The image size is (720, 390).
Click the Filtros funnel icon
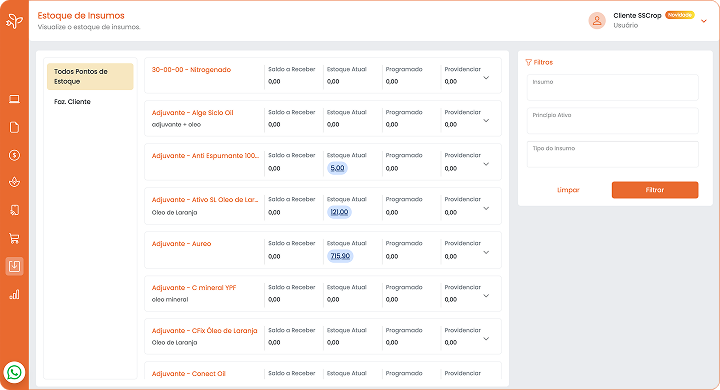[529, 62]
